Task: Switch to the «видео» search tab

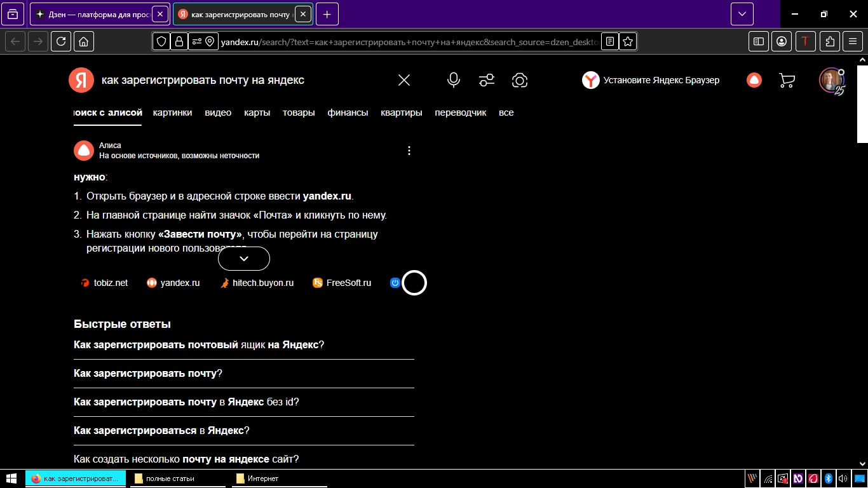Action: pyautogui.click(x=218, y=112)
